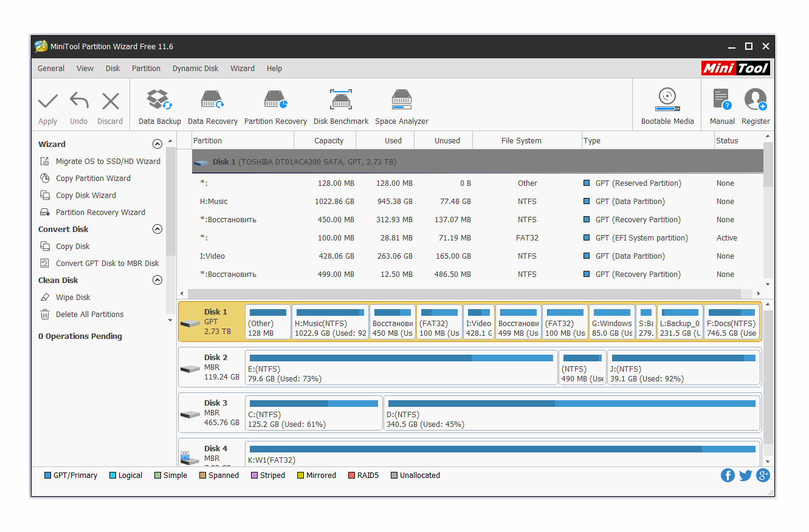Collapse the Convert Disk section
809x532 pixels.
pyautogui.click(x=157, y=230)
